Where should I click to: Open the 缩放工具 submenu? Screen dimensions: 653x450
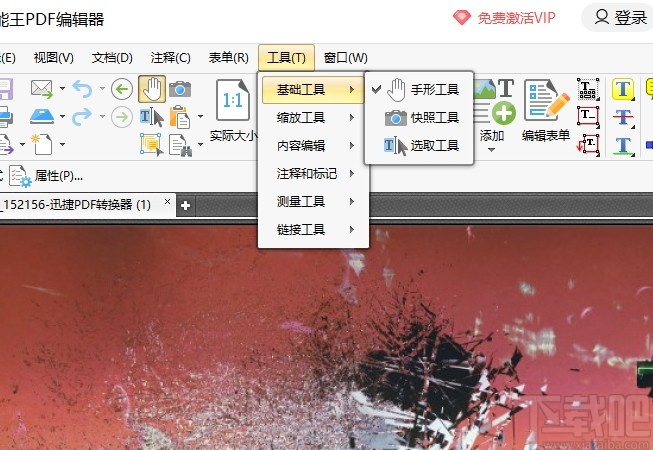tap(313, 118)
